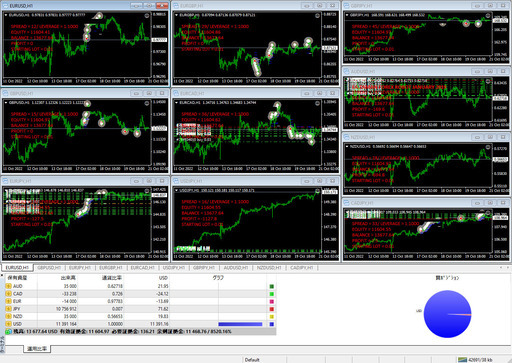Image resolution: width=512 pixels, height=363 pixels.
Task: Sort by the USD column header
Action: pos(163,278)
